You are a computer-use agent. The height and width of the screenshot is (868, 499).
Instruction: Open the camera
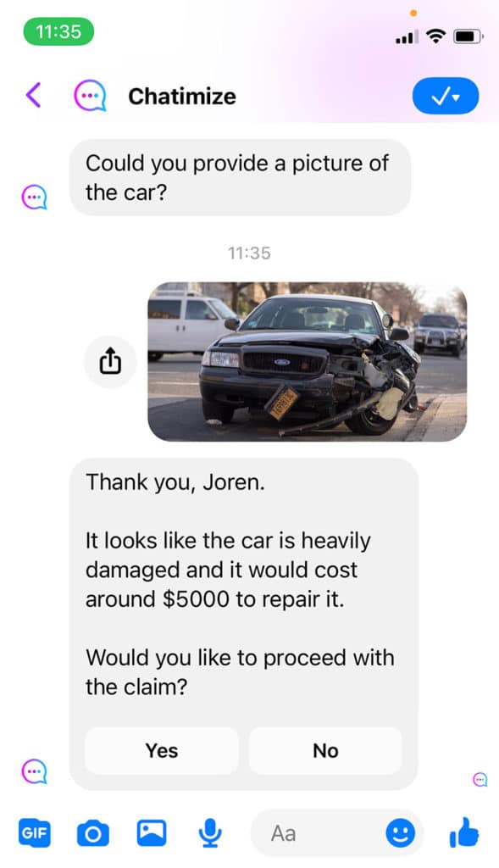coord(93,833)
